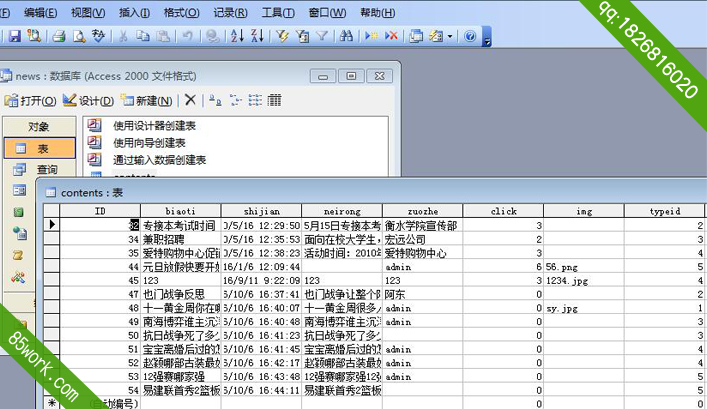Click Filter by Selection lightning funnel
Screen dimensions: 707x409
click(282, 36)
